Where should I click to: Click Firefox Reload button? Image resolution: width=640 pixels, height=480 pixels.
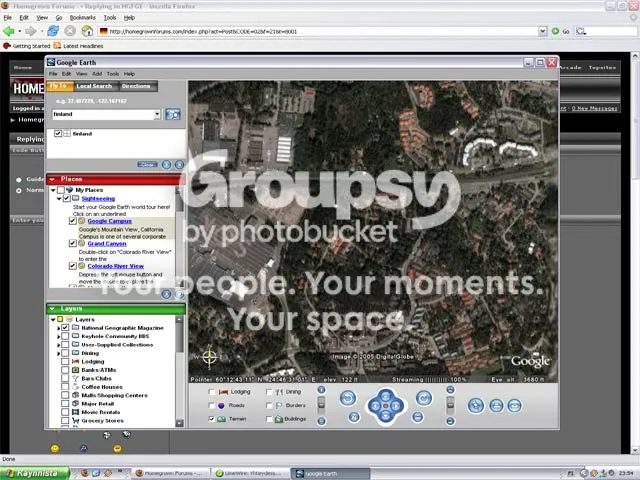(x=53, y=31)
